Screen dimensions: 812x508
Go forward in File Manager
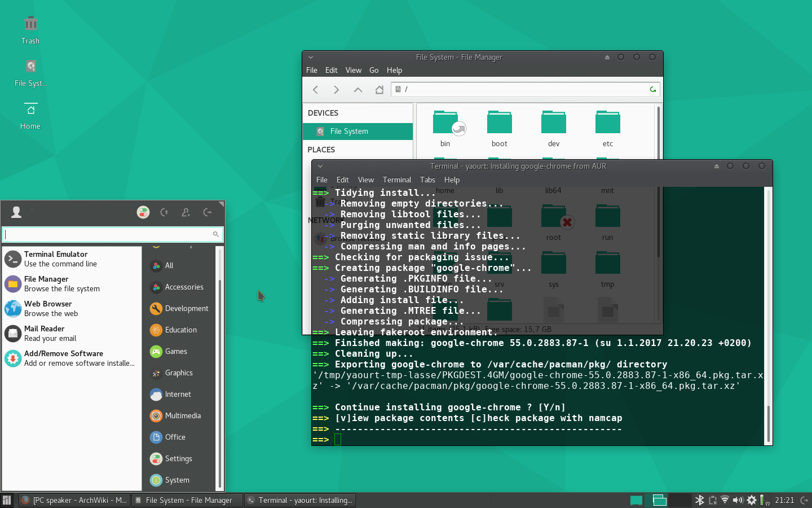336,90
